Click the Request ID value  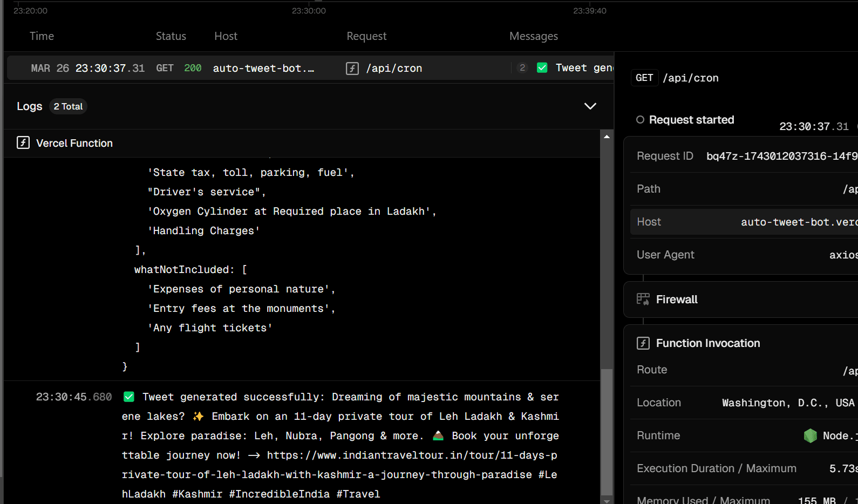point(782,156)
